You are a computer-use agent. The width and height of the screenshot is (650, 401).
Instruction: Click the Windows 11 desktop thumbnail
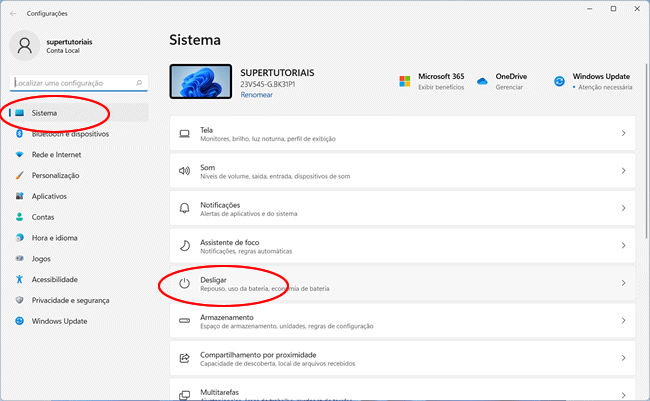tap(200, 83)
